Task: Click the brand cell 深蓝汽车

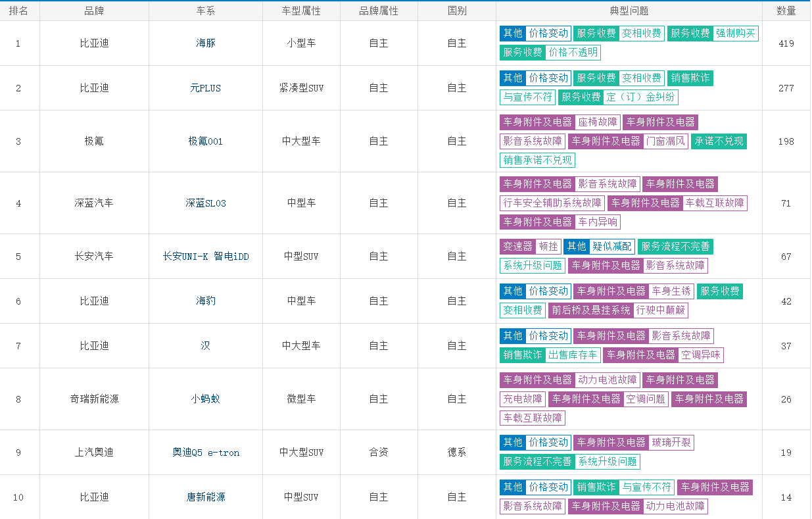Action: pos(94,203)
